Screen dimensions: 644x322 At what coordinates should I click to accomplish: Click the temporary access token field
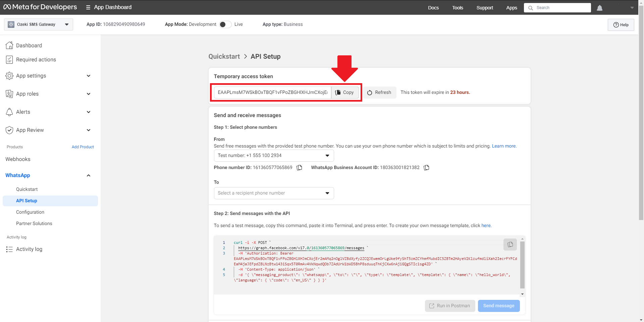(x=273, y=92)
